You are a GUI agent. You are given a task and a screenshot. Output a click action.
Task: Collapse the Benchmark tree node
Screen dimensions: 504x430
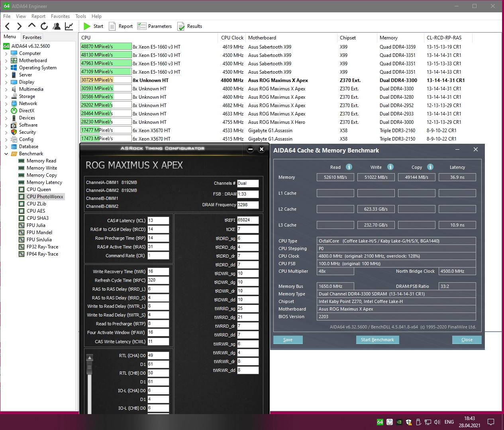(6, 154)
